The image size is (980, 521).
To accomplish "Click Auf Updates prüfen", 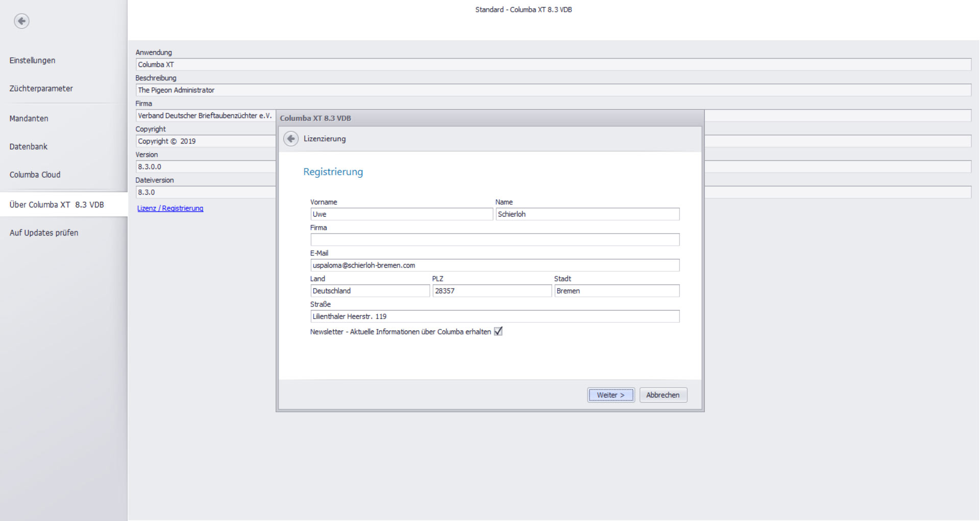I will click(x=44, y=233).
